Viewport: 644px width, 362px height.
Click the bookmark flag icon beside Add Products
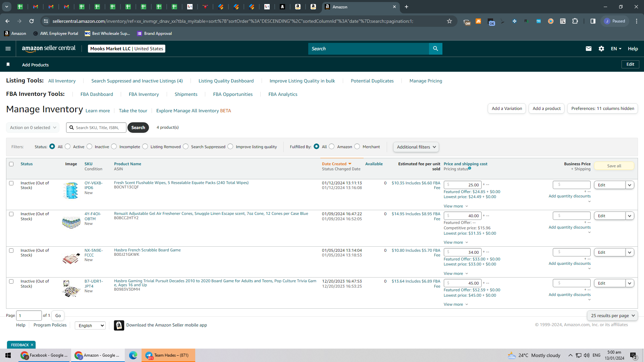pyautogui.click(x=8, y=64)
